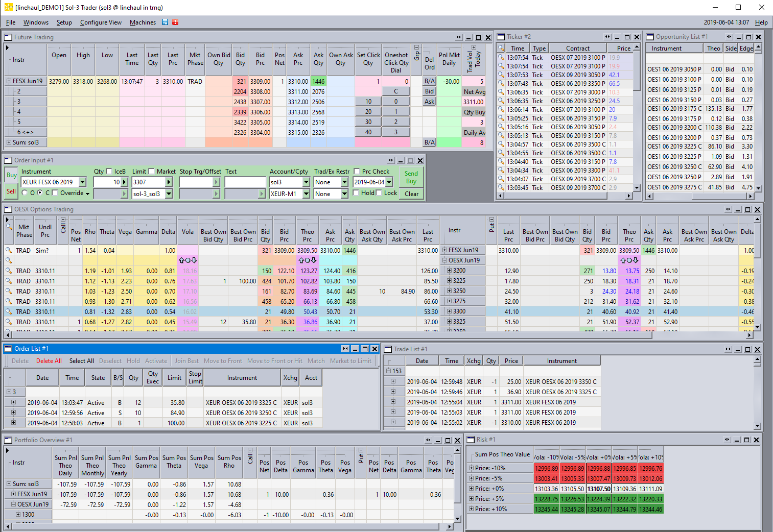Tick the Lock checkbox in Order Input
The width and height of the screenshot is (773, 532).
coord(379,193)
